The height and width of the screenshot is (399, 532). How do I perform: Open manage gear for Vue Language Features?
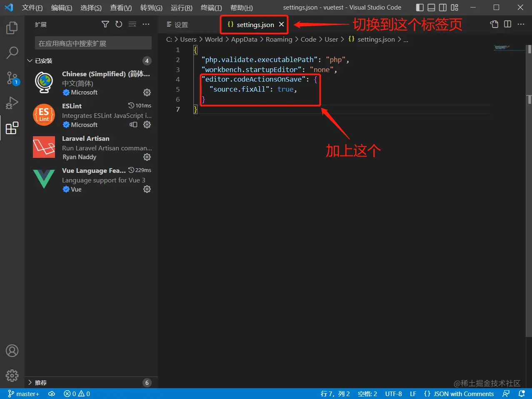point(147,189)
